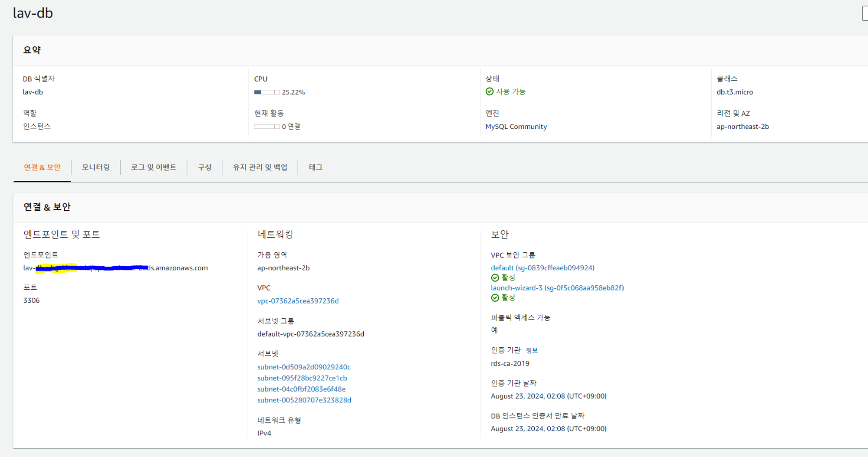Click the 활성 text under launch-wizard-3
The image size is (868, 457).
[x=508, y=298]
